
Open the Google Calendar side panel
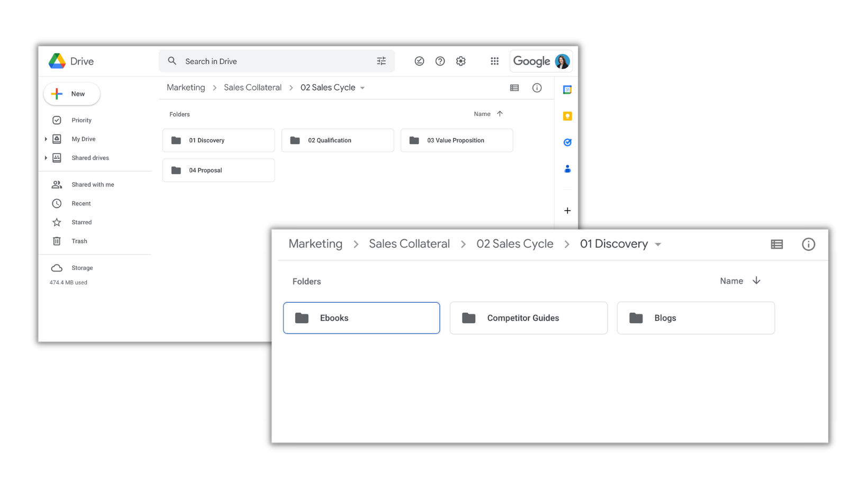pyautogui.click(x=567, y=89)
